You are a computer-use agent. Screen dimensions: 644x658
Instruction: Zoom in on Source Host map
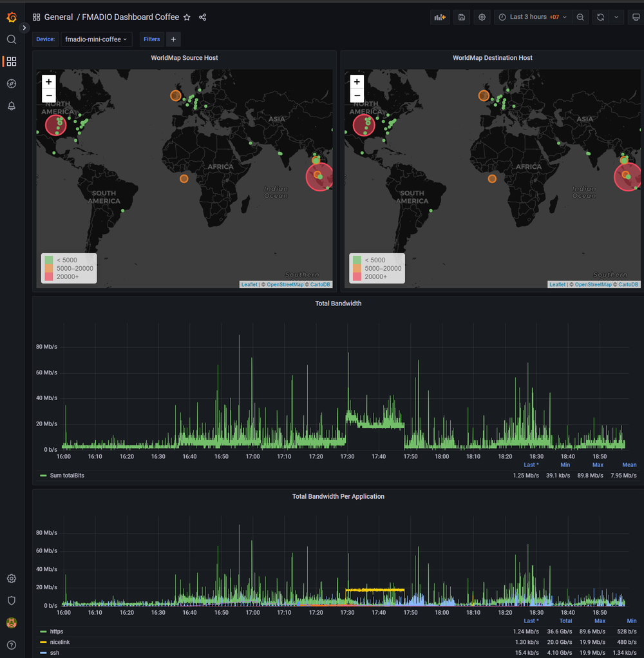[49, 82]
